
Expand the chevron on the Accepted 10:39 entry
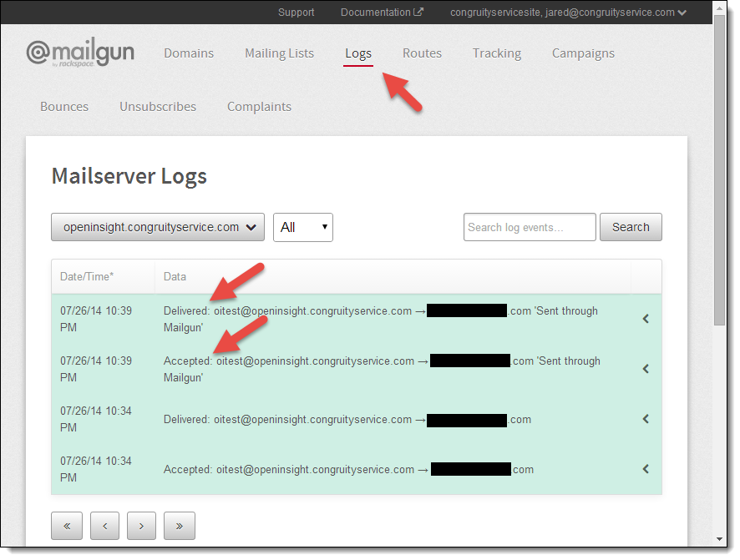tap(645, 369)
